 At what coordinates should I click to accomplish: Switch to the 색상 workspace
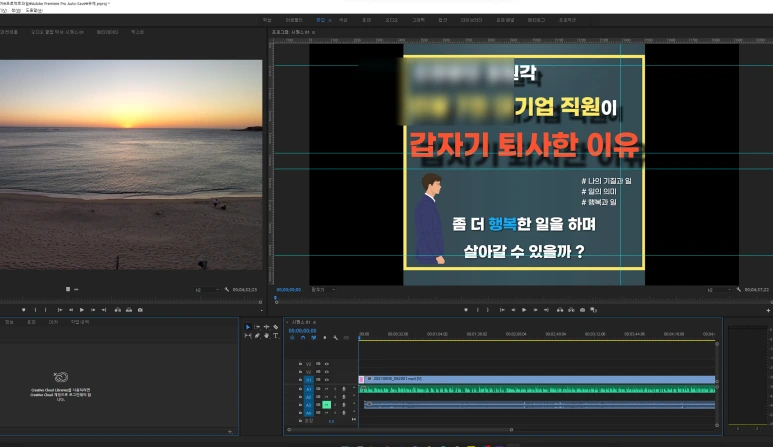[343, 20]
